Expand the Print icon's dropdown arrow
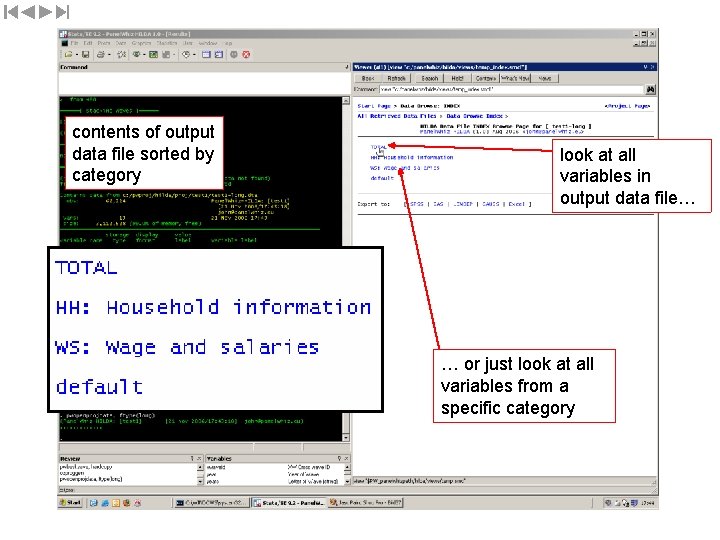The width and height of the screenshot is (720, 540). 109,55
